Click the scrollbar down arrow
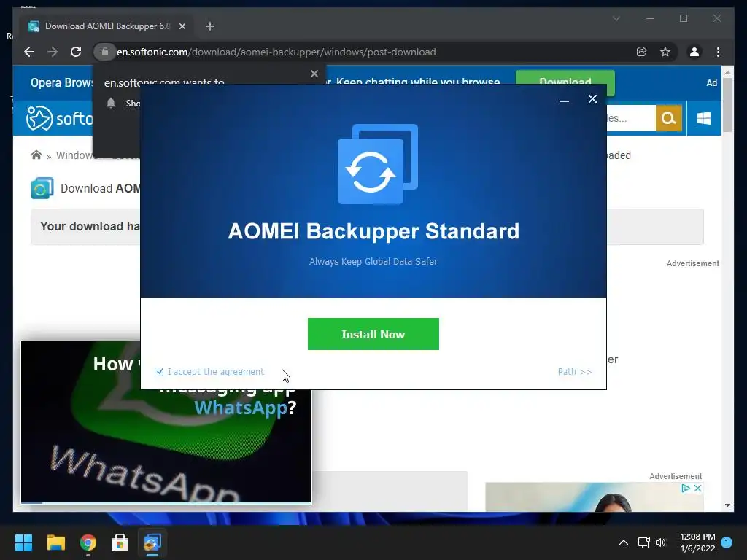The image size is (747, 560). 727,505
